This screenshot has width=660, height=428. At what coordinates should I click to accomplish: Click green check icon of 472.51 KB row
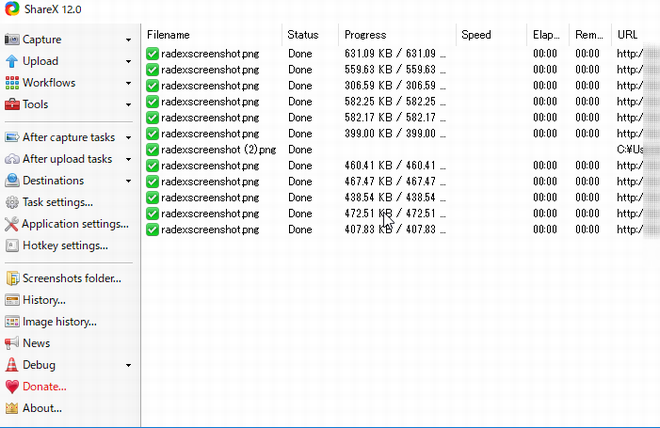(152, 214)
